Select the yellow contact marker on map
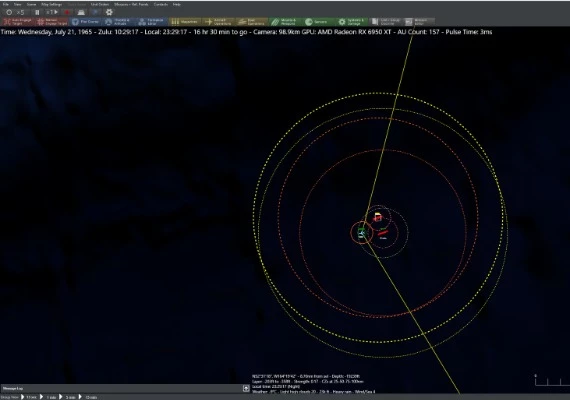 (378, 216)
